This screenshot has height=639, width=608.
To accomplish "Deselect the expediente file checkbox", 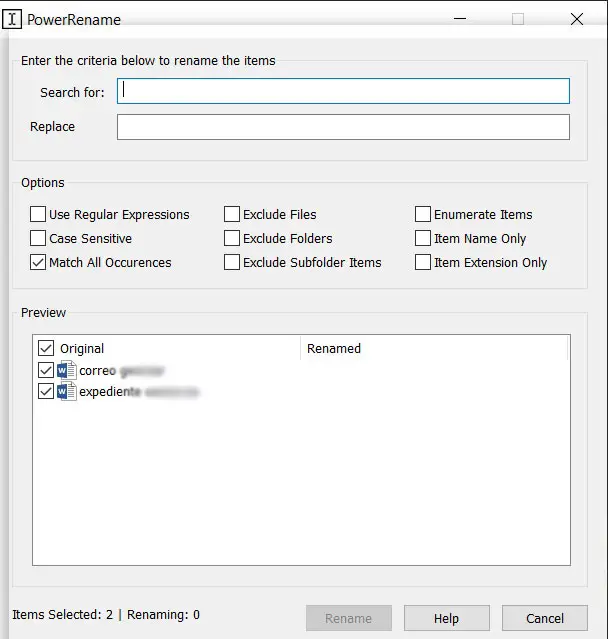I will [46, 392].
